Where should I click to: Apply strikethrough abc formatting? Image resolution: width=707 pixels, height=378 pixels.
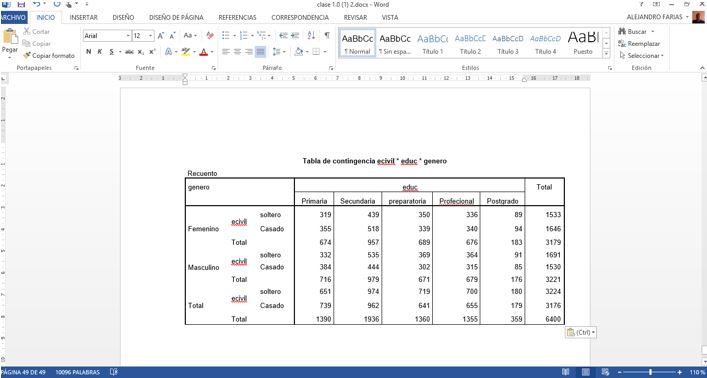pos(129,52)
